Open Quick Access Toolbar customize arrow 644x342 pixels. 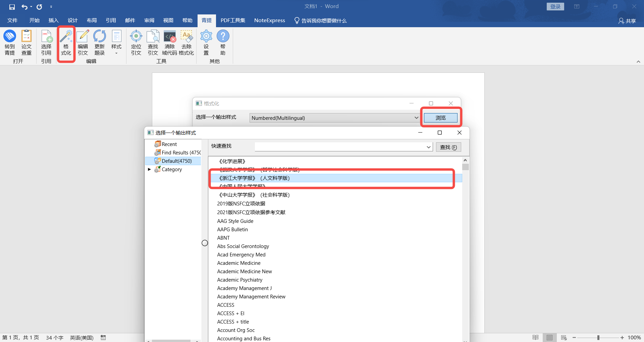click(x=51, y=7)
